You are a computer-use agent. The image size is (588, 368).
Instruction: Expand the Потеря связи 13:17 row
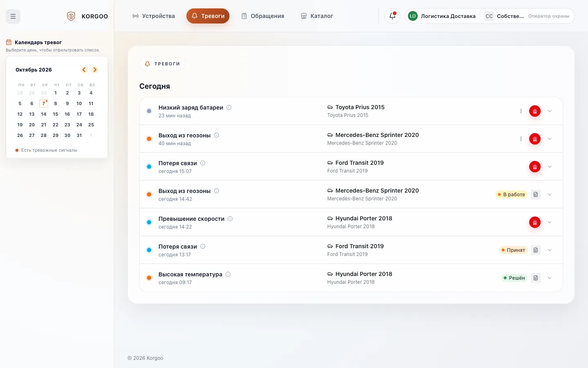tap(550, 250)
